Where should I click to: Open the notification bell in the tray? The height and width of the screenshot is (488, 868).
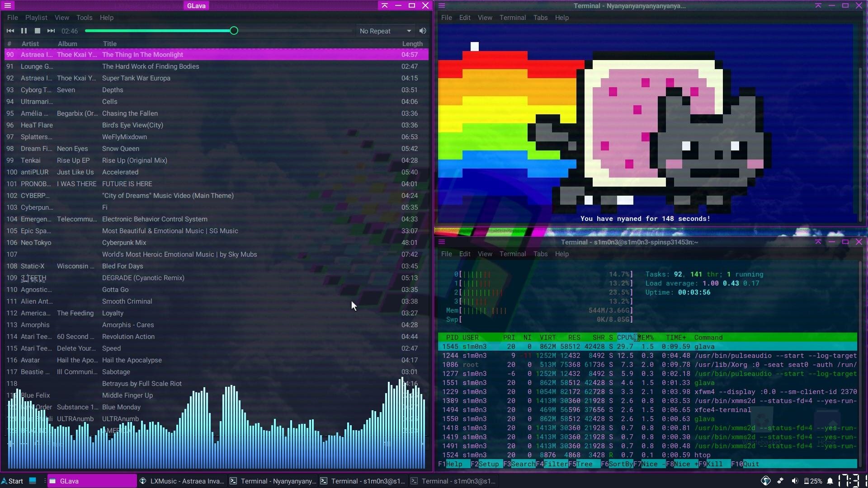[x=830, y=481]
